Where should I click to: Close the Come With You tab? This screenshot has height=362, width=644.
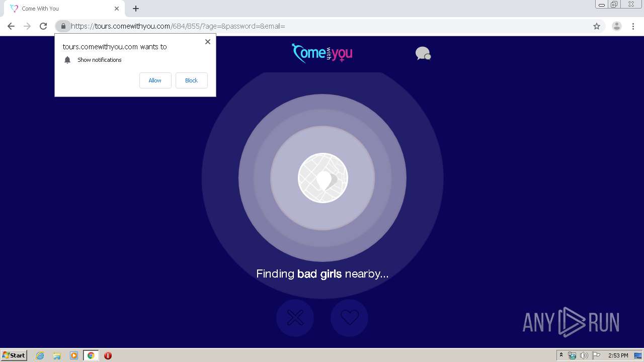[117, 9]
